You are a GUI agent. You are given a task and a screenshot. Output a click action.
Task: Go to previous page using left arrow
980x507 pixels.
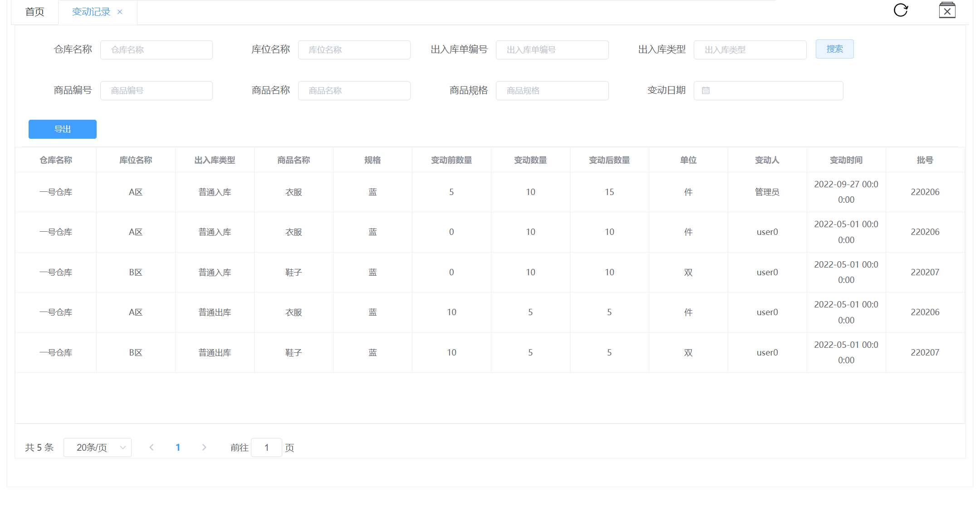(152, 448)
